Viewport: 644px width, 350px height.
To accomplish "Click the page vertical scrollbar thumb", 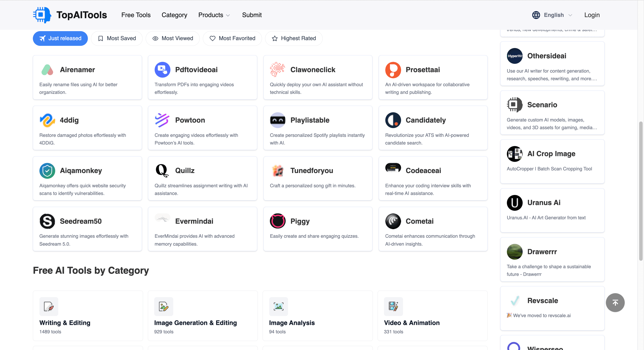I will point(641,191).
